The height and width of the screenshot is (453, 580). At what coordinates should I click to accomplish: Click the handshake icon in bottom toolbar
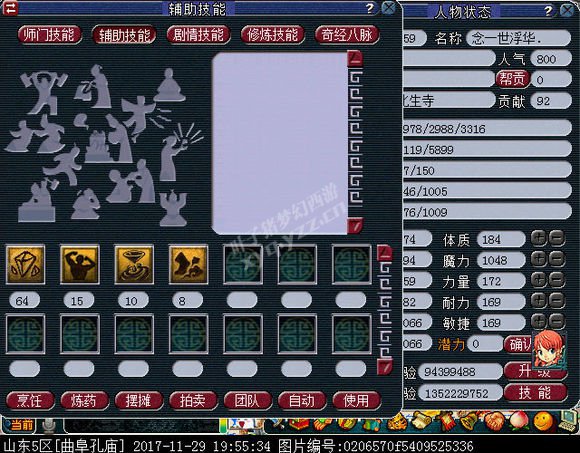(494, 421)
